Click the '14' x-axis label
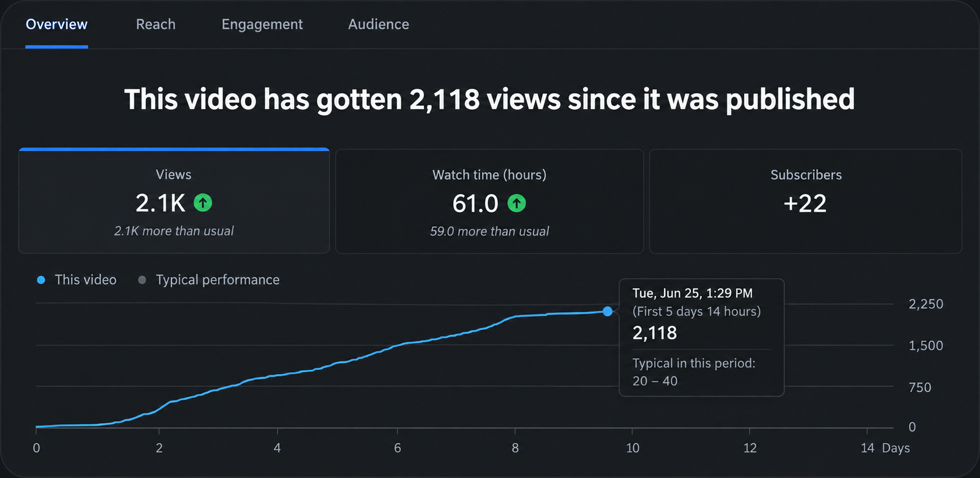The height and width of the screenshot is (478, 980). pyautogui.click(x=867, y=448)
